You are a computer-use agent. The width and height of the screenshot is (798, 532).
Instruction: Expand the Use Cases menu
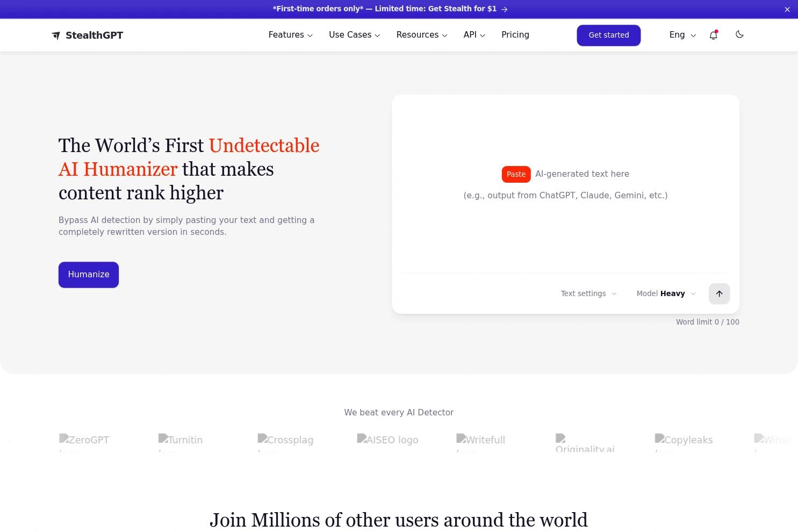[355, 35]
